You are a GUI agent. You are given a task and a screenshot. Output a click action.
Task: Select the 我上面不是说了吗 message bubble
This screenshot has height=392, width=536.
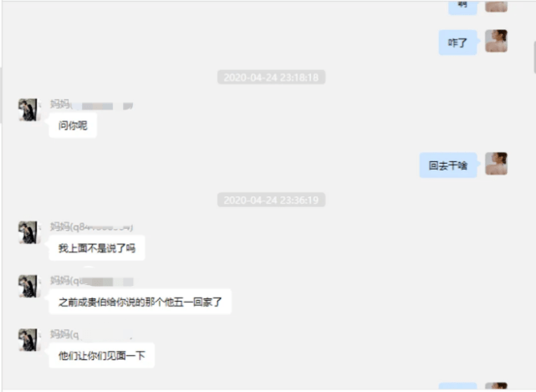[x=97, y=248]
